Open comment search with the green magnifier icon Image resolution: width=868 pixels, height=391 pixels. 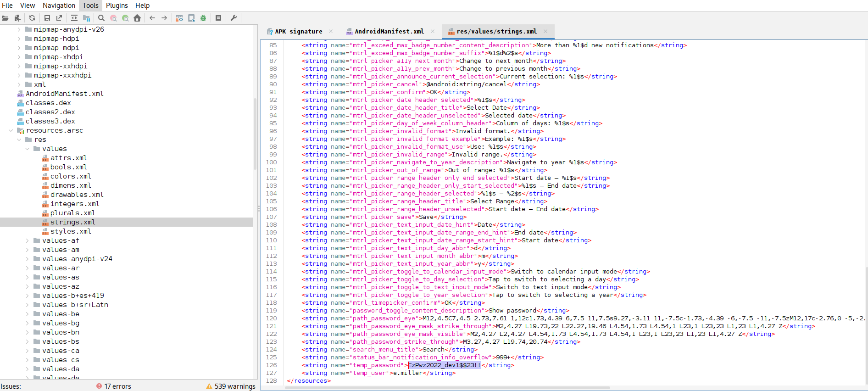pos(125,18)
